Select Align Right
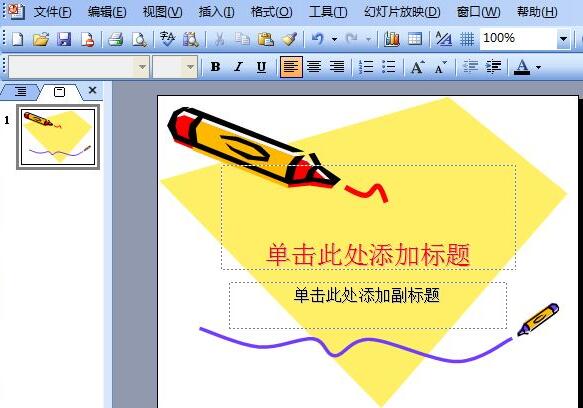 pyautogui.click(x=337, y=67)
